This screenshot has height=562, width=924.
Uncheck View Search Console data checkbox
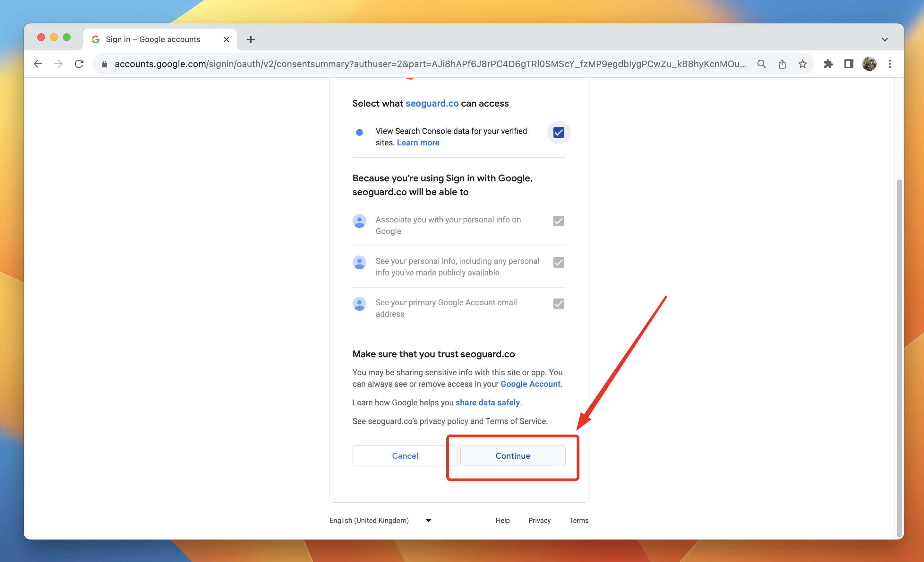pos(558,133)
